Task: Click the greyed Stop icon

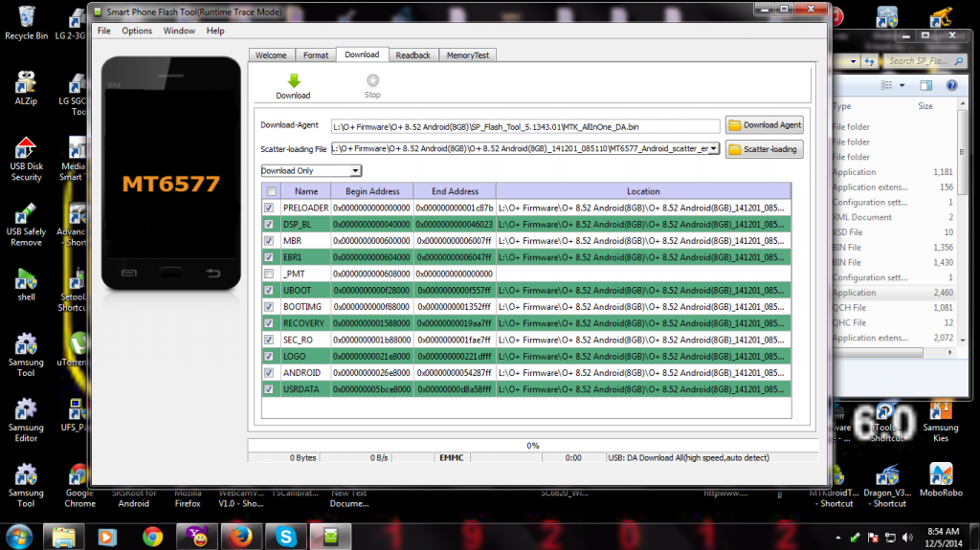Action: 372,81
